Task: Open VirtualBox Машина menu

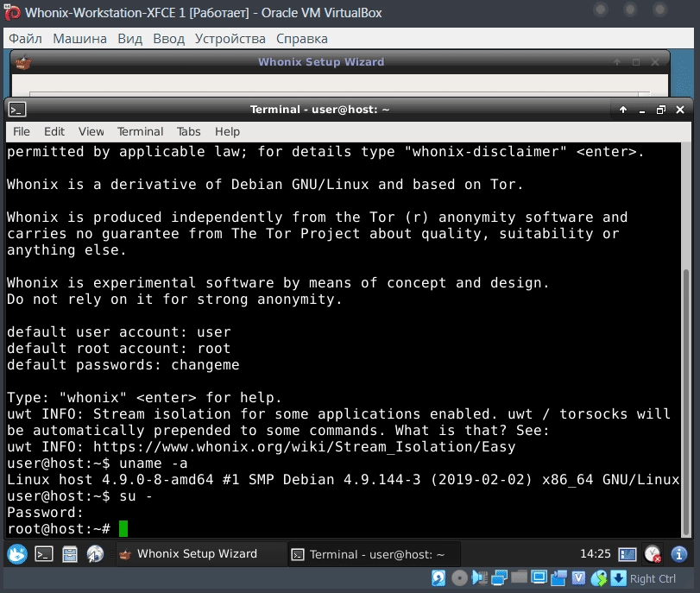Action: tap(80, 39)
